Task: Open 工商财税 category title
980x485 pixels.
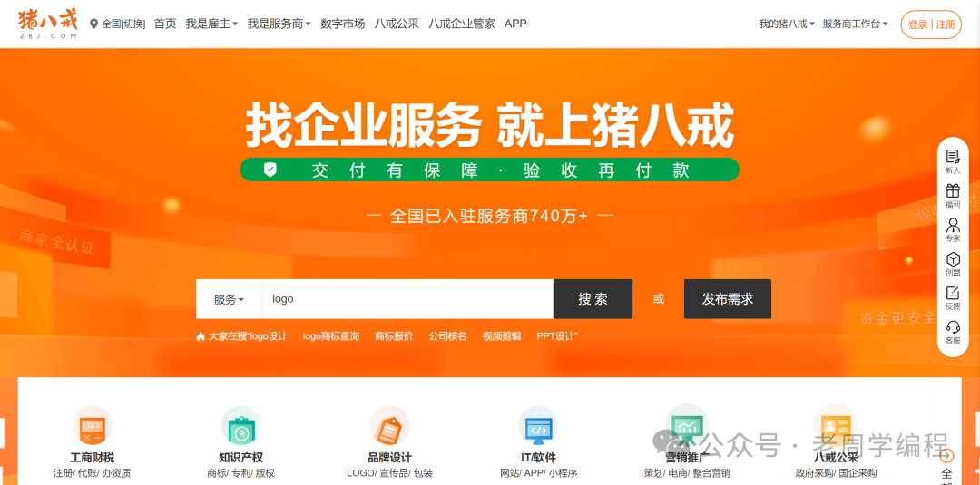Action: [93, 458]
